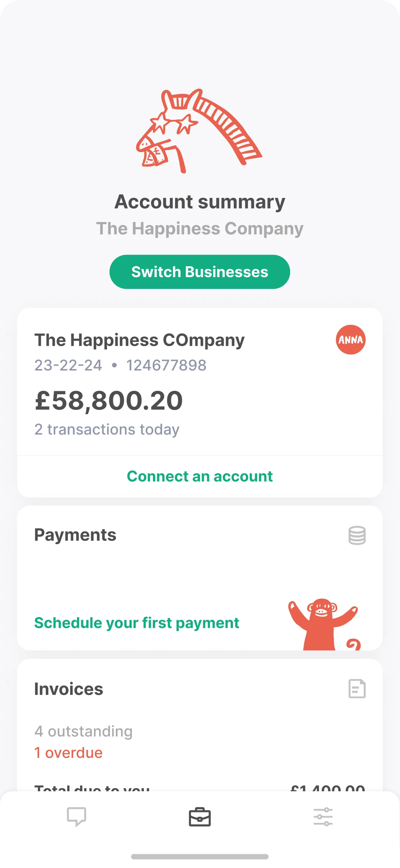This screenshot has height=868, width=400.
Task: Open the 2 transactions today text
Action: point(107,429)
